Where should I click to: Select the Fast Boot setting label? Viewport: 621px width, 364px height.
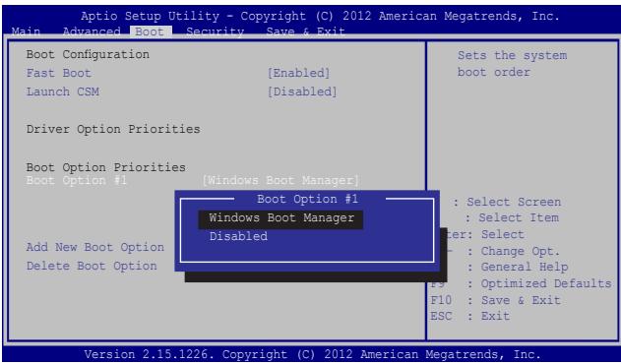tap(59, 73)
